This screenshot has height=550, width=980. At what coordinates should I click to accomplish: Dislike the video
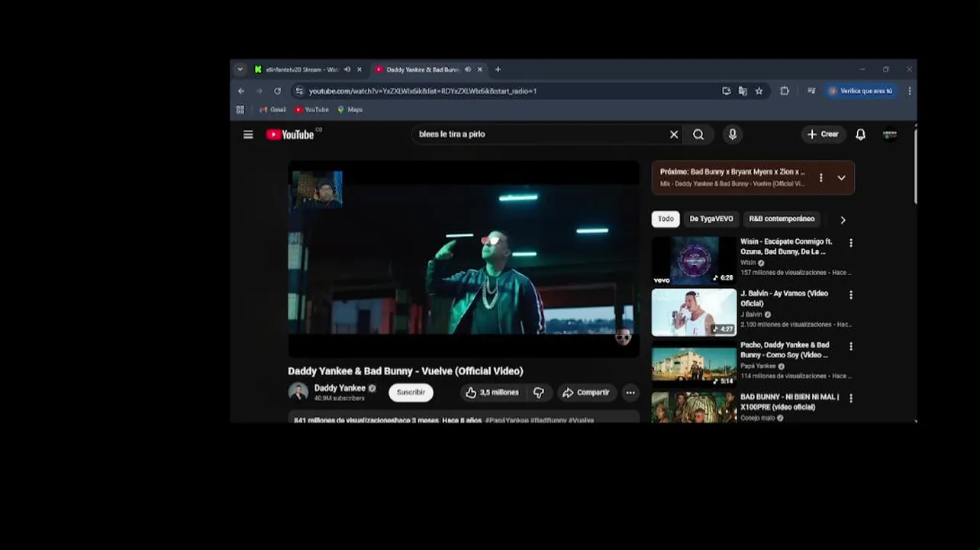pos(539,393)
